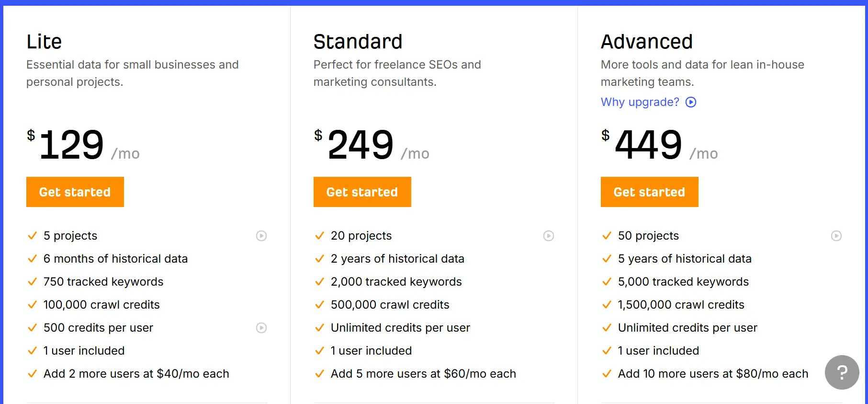868x404 pixels.
Task: Click the play icon beside Lite 5 projects
Action: coord(261,236)
